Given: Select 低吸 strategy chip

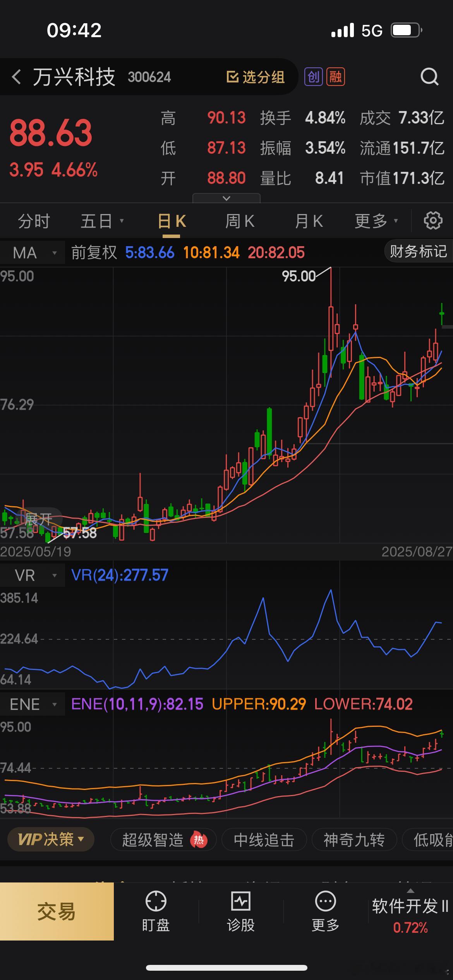Looking at the screenshot, I should tap(428, 840).
